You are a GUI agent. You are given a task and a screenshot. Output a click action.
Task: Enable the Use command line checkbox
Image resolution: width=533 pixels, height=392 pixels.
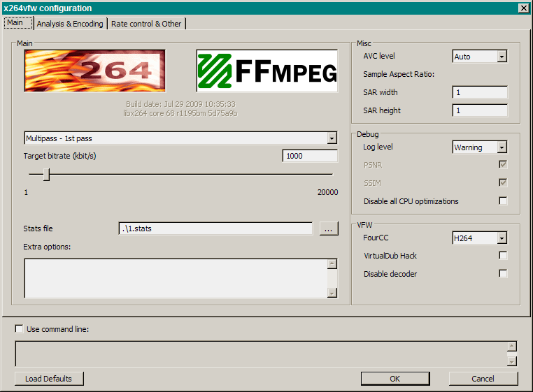[x=19, y=329]
